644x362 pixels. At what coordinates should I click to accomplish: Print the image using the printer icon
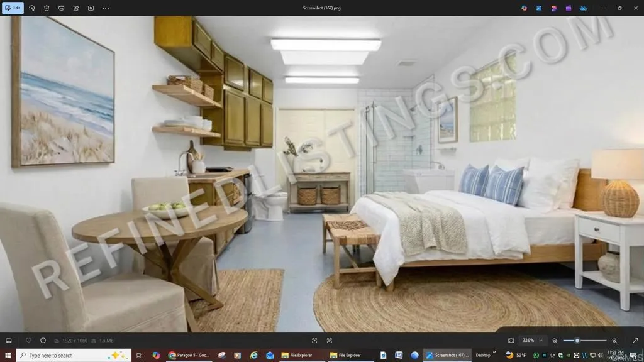pyautogui.click(x=61, y=8)
